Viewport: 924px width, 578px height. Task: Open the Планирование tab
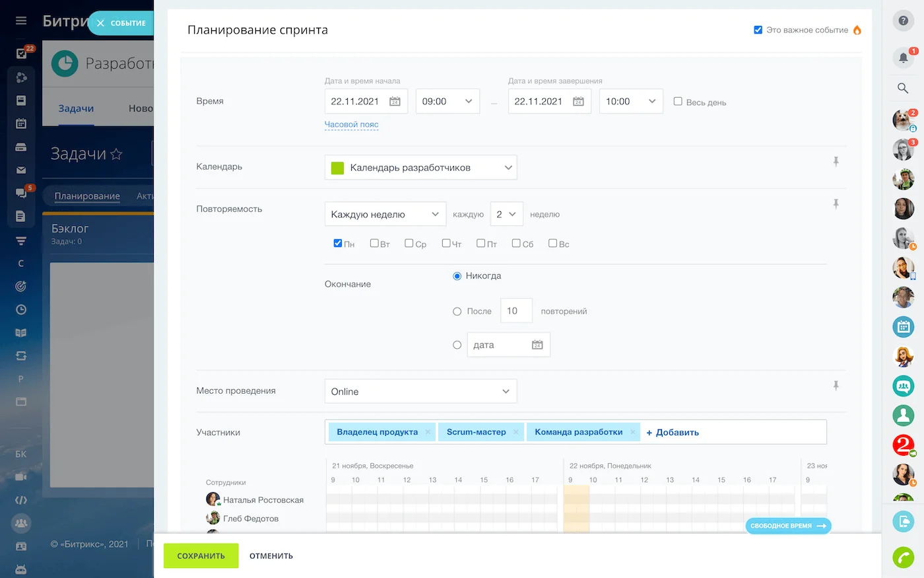[x=87, y=196]
